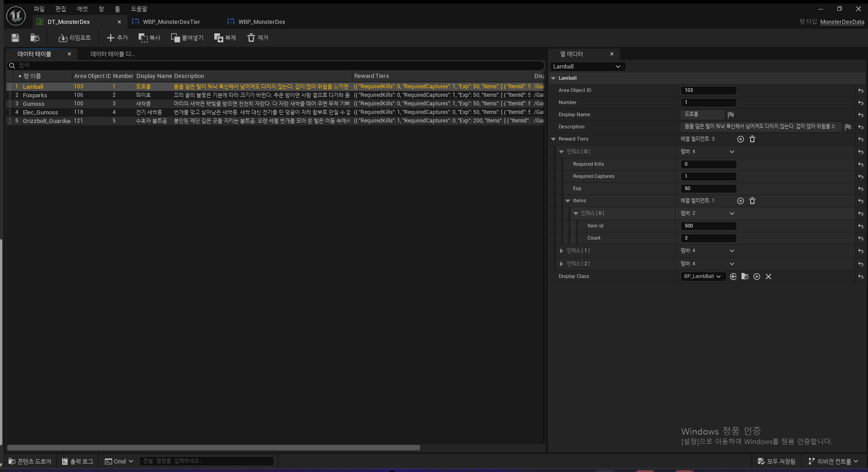The image size is (868, 472).
Task: Open the 콘텐츠 드로어 content drawer
Action: coord(30,461)
